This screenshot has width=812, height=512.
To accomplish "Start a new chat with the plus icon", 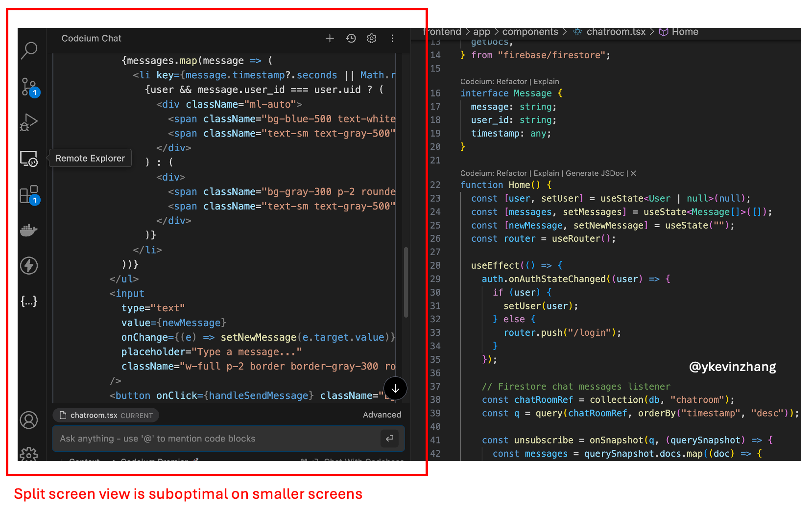I will (330, 38).
